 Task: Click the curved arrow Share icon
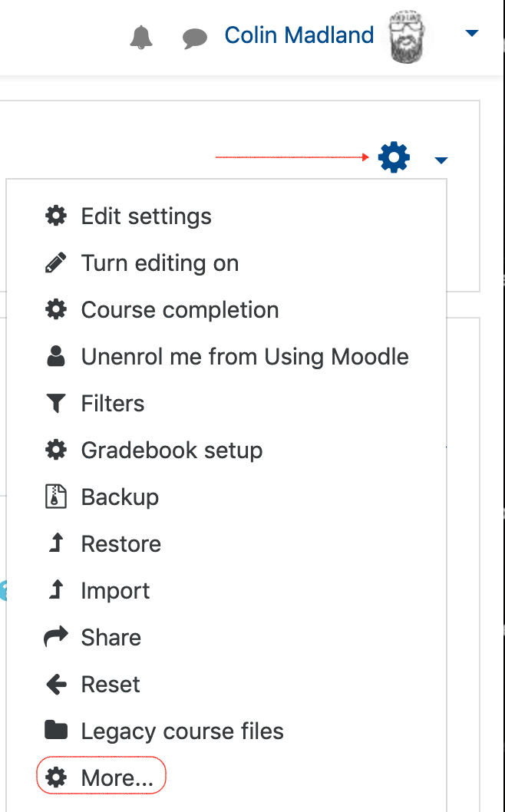[x=56, y=637]
